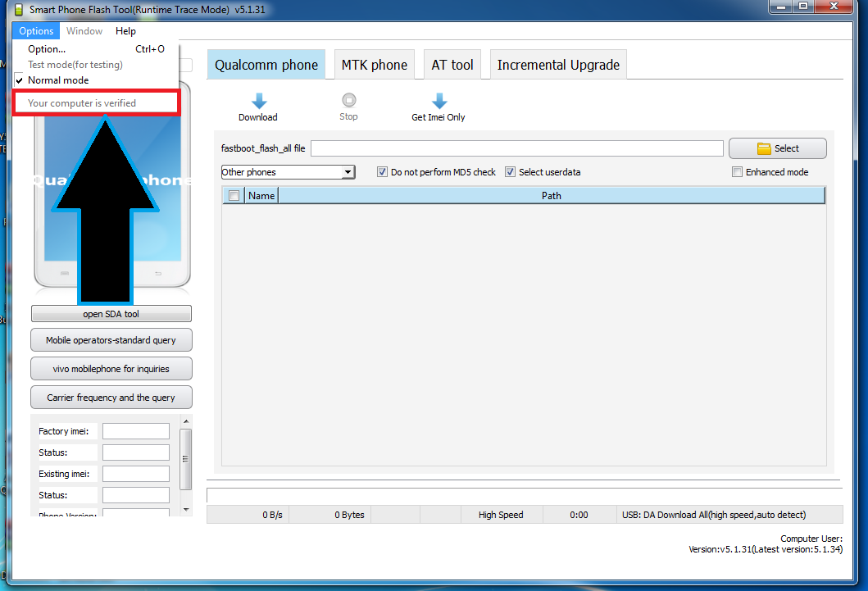
Task: Click Mobile operators-standard query button
Action: [111, 339]
